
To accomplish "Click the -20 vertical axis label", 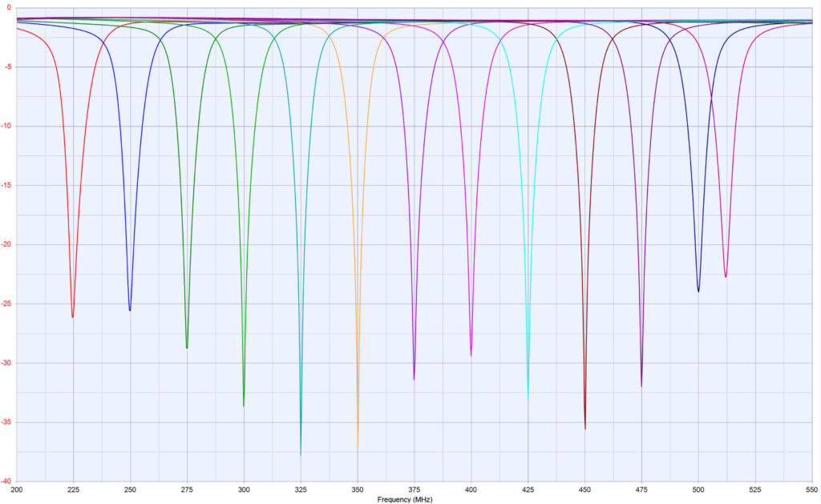I will point(6,244).
